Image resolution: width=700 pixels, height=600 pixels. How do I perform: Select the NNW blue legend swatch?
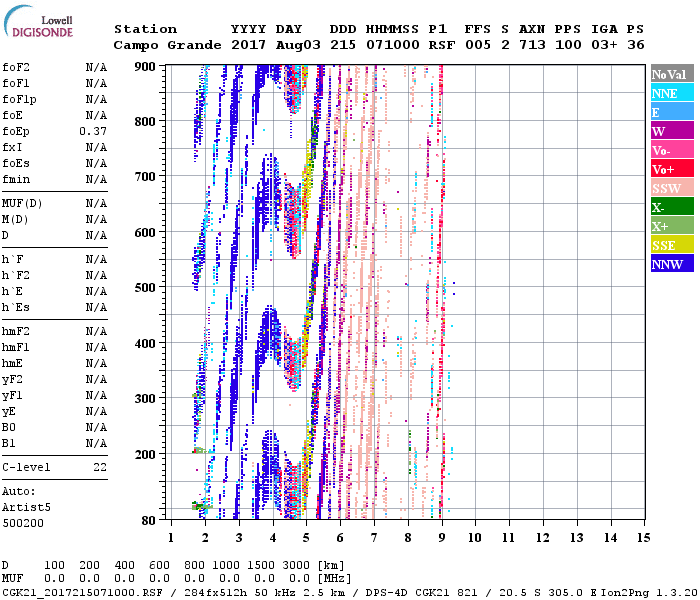[x=672, y=263]
